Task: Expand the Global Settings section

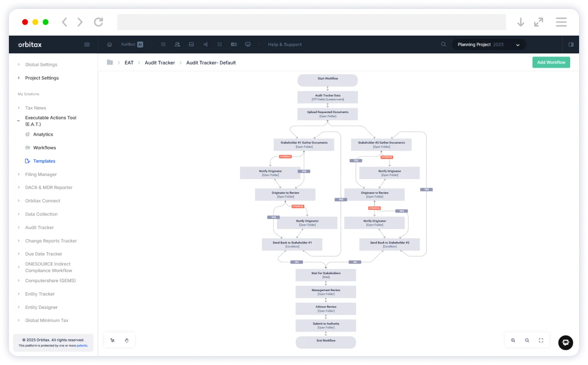Action: point(41,65)
